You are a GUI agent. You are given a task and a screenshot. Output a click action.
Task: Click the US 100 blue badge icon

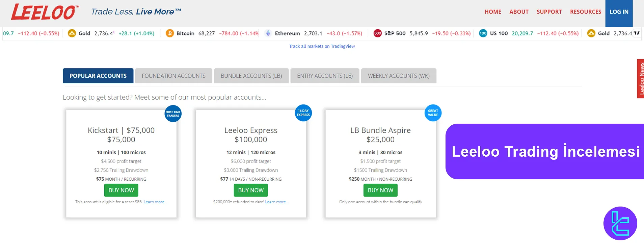[x=483, y=33]
